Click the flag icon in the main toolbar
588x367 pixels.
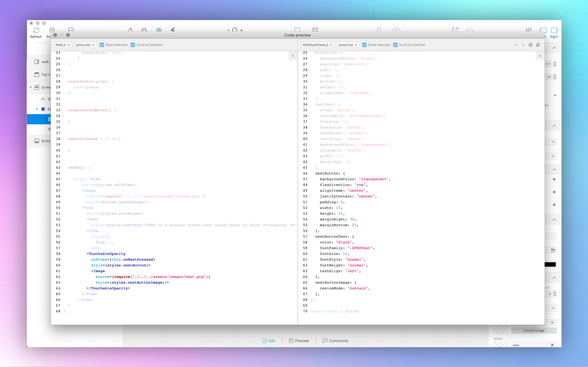(71, 30)
